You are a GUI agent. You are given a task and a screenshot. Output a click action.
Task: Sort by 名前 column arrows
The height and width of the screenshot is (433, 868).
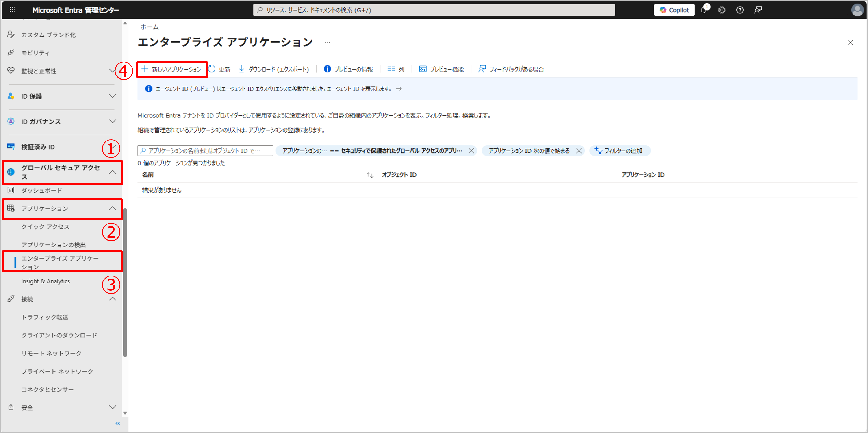[370, 175]
